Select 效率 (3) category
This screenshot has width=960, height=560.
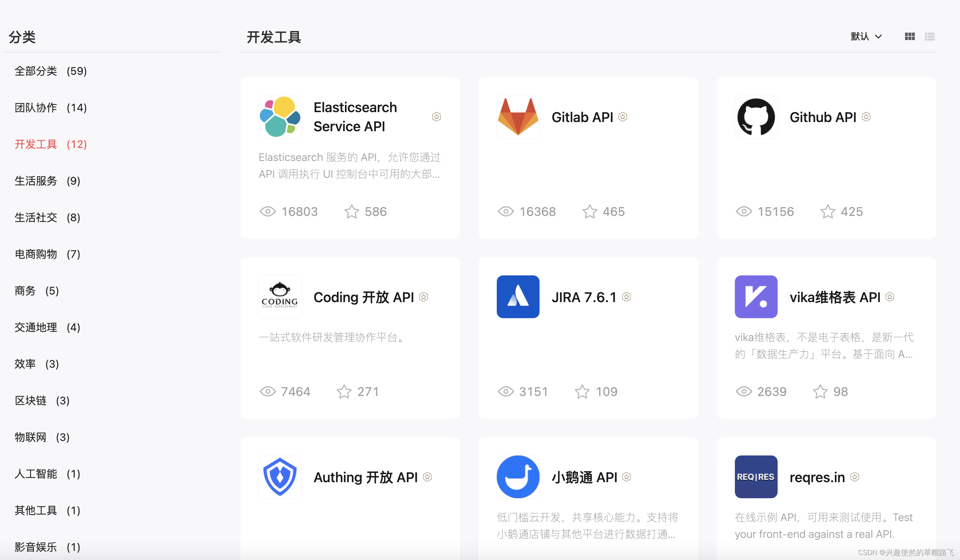pyautogui.click(x=37, y=364)
